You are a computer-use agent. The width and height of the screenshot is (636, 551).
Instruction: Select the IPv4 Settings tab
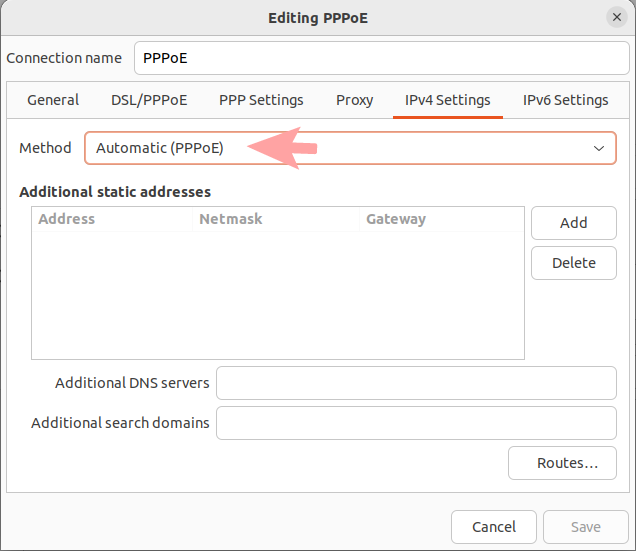[447, 100]
